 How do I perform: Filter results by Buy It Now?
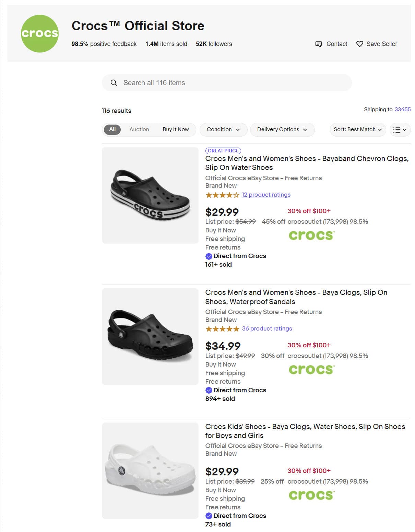(x=176, y=129)
